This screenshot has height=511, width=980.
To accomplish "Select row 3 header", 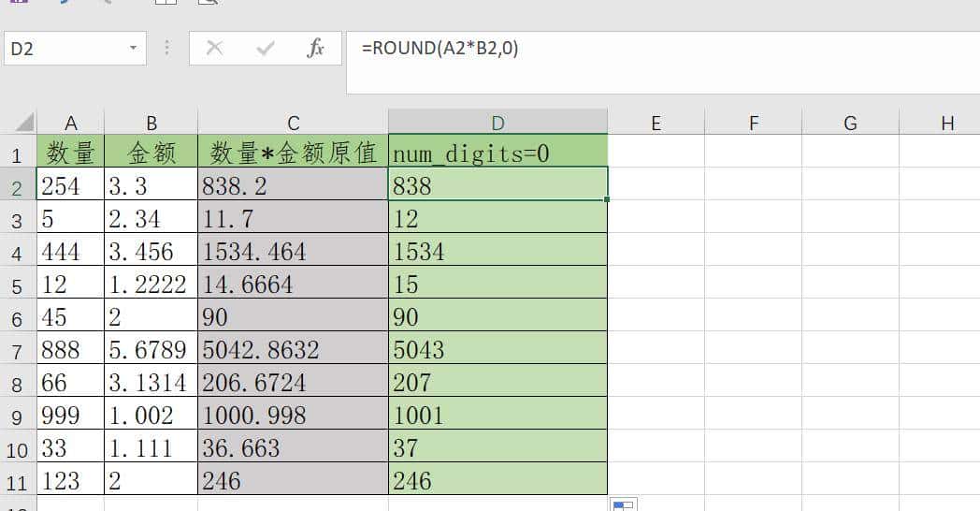I will pyautogui.click(x=18, y=216).
